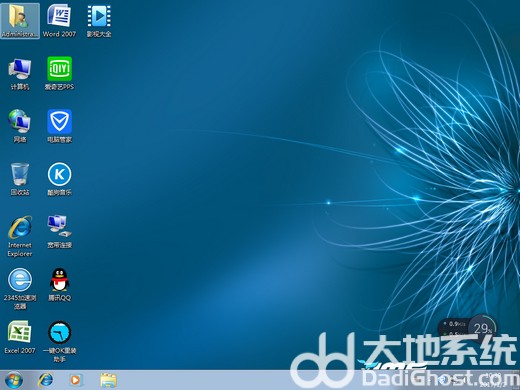This screenshot has width=520, height=390.
Task: Open the 回收站 recycle bin
Action: [x=20, y=179]
